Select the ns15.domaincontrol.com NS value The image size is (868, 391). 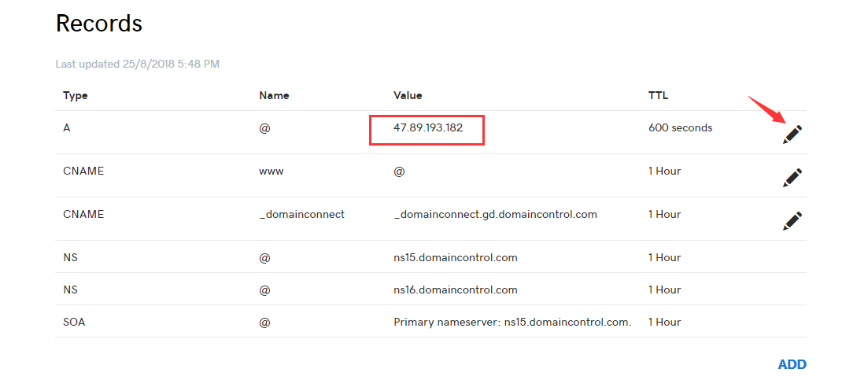click(455, 257)
